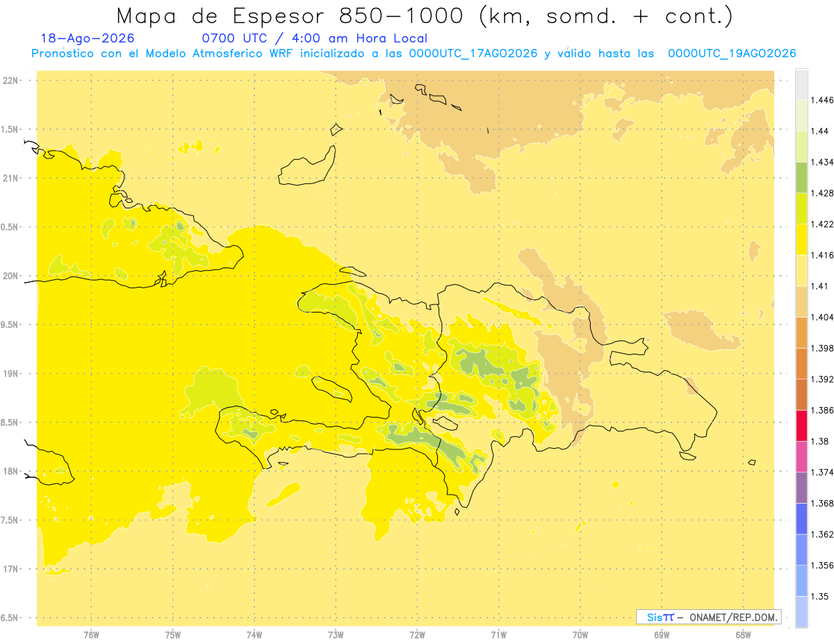Click the colorbar value '1.374'
Image resolution: width=834 pixels, height=644 pixels.
click(821, 472)
